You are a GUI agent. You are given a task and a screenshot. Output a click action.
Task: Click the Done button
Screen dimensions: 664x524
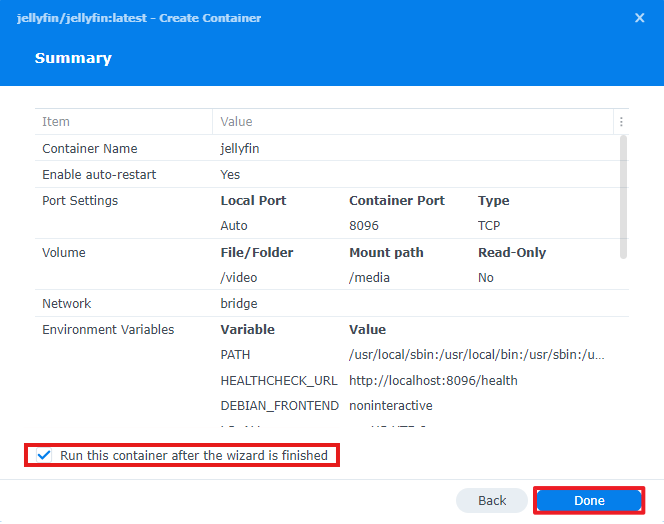tap(589, 501)
